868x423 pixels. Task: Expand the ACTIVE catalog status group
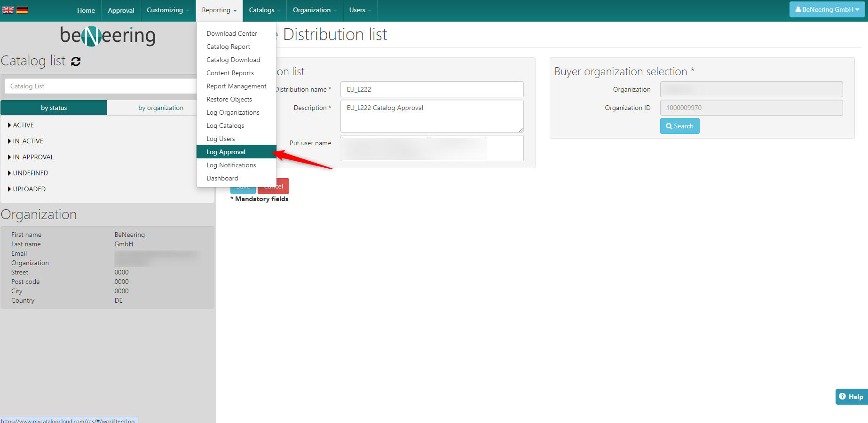click(x=23, y=125)
